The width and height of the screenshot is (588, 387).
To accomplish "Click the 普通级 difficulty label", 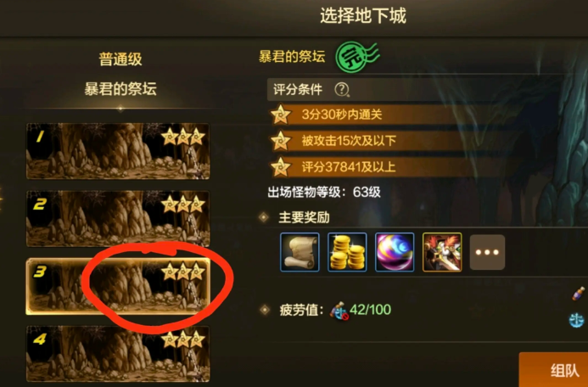I will 120,59.
